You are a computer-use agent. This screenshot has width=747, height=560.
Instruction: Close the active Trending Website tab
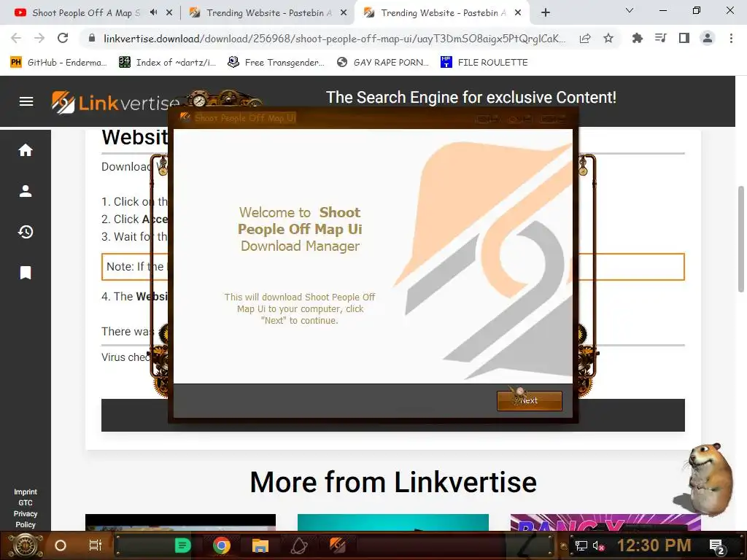point(518,13)
